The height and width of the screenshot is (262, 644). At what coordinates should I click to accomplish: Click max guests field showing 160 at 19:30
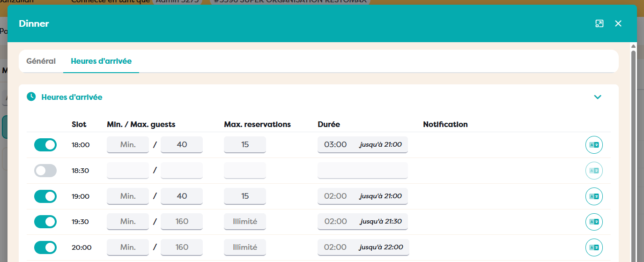(x=182, y=222)
